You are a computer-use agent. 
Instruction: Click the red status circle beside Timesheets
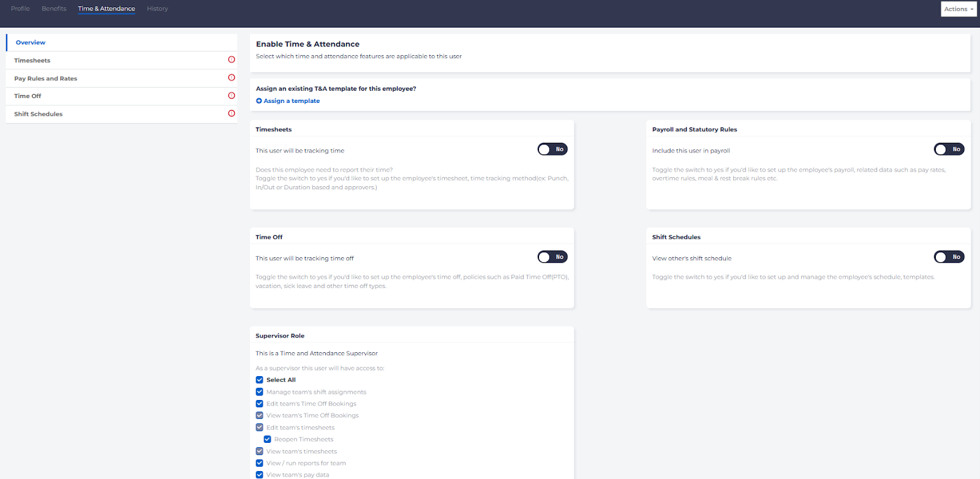[232, 59]
